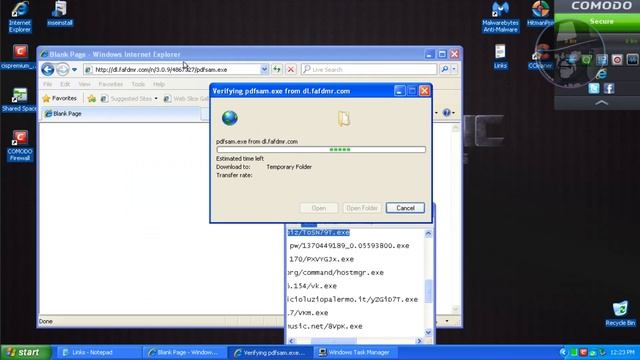Click the Start button

point(25,352)
